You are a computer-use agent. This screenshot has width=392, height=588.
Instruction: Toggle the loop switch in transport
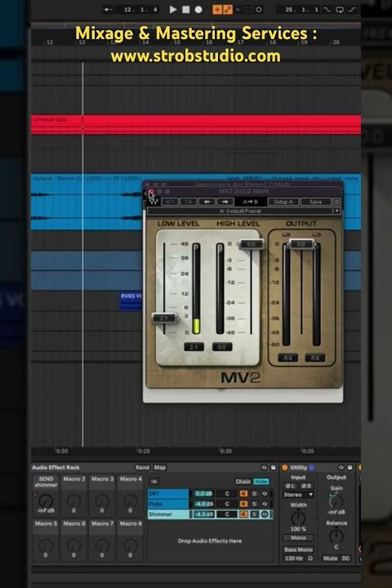pyautogui.click(x=340, y=9)
